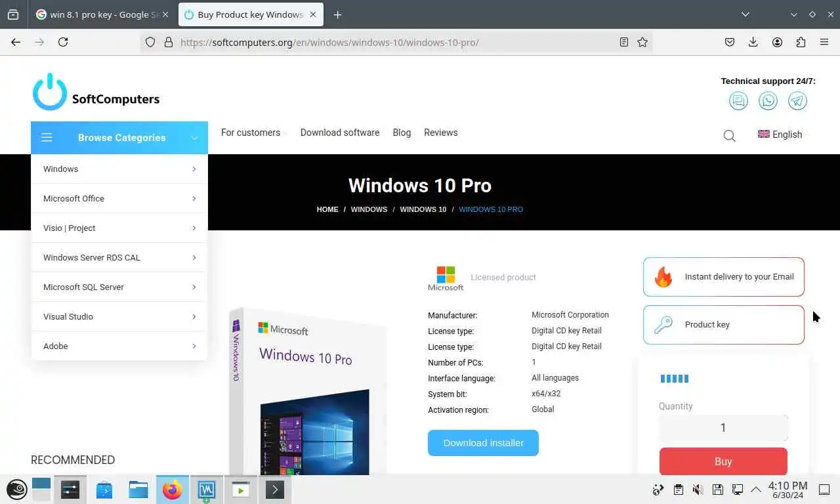Expand the Microsoft Office category arrow

point(194,198)
